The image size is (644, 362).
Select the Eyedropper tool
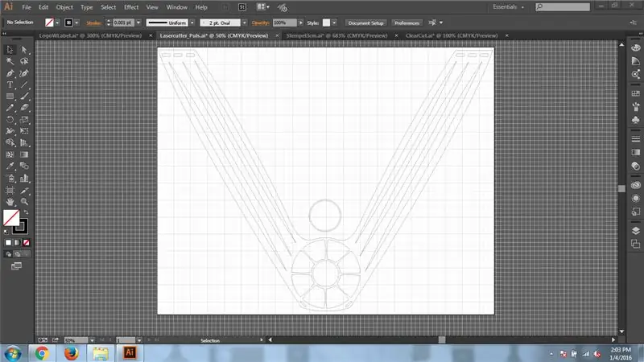pyautogui.click(x=10, y=167)
